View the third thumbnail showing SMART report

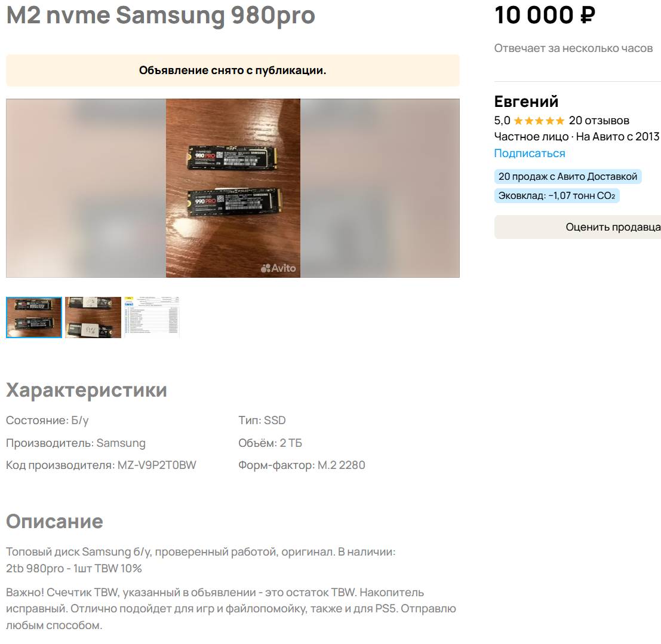coord(152,317)
